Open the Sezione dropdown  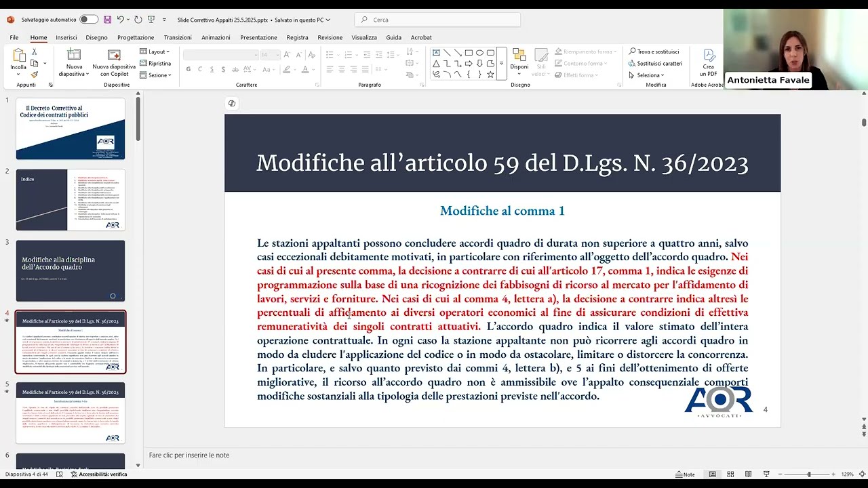pyautogui.click(x=156, y=75)
